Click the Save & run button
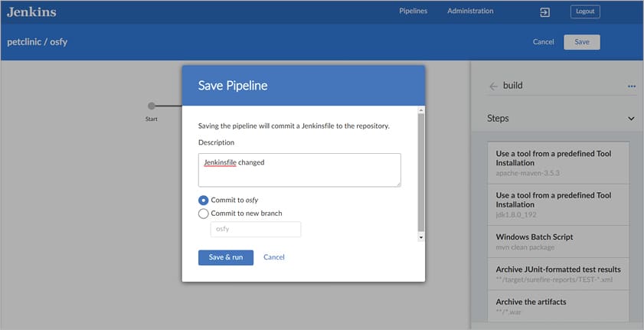This screenshot has width=644, height=330. point(226,257)
